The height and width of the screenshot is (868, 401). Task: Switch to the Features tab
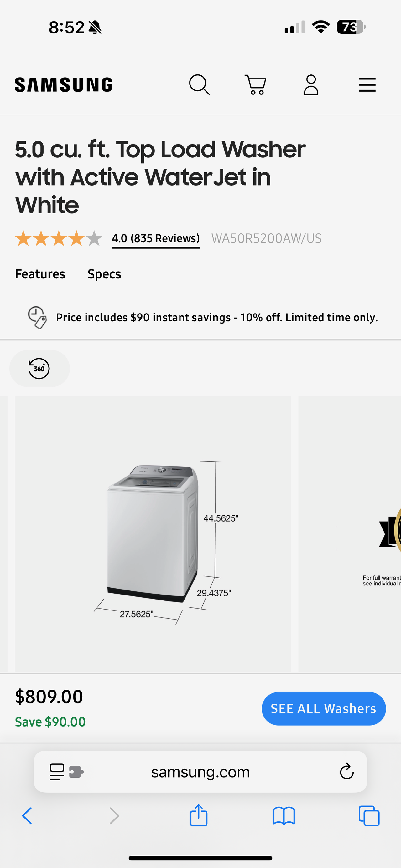40,274
